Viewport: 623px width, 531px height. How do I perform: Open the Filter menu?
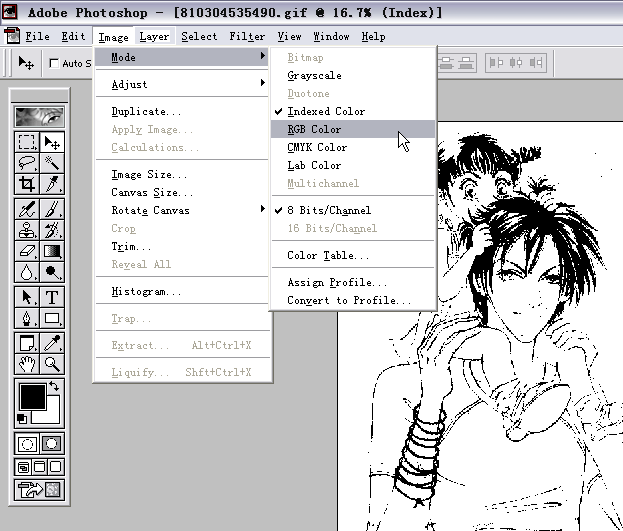(247, 37)
